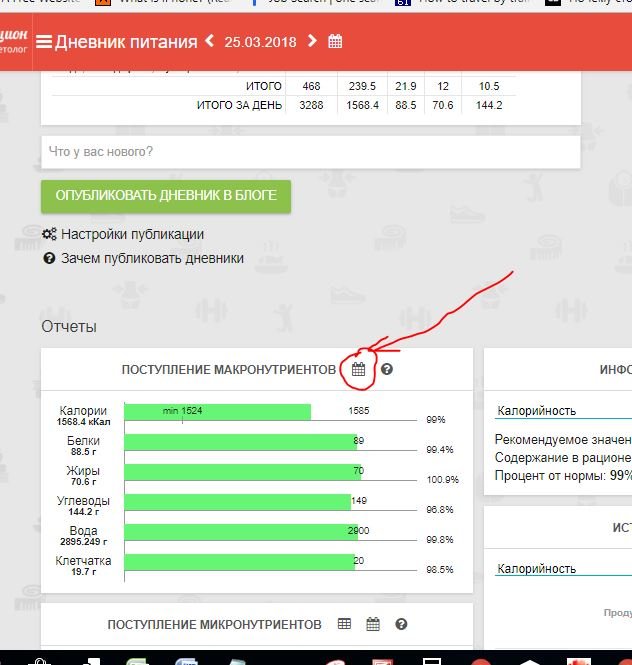Open Настройки публикации link
This screenshot has height=665, width=632.
pos(132,234)
